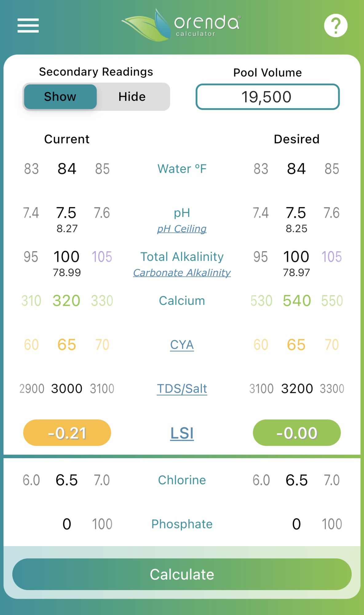364x615 pixels.
Task: Open the hamburger menu
Action: coord(28,25)
